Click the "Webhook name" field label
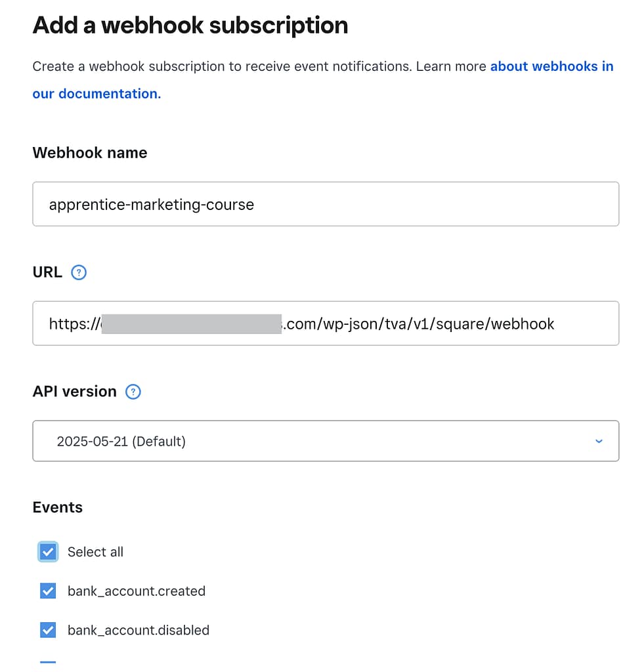 [x=90, y=153]
